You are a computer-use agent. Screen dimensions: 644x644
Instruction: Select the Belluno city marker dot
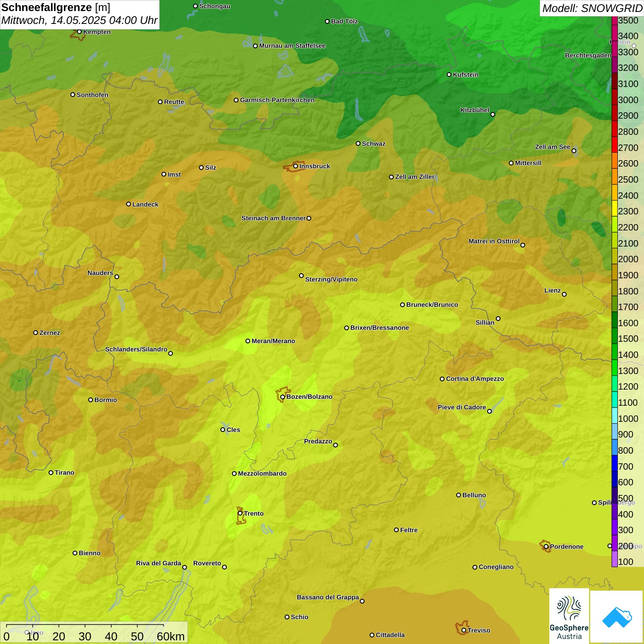tap(458, 495)
